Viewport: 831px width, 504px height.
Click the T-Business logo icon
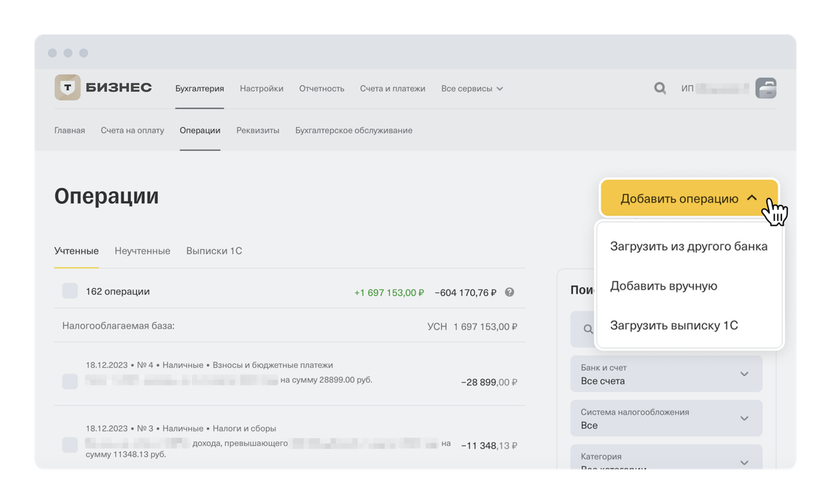pos(67,88)
